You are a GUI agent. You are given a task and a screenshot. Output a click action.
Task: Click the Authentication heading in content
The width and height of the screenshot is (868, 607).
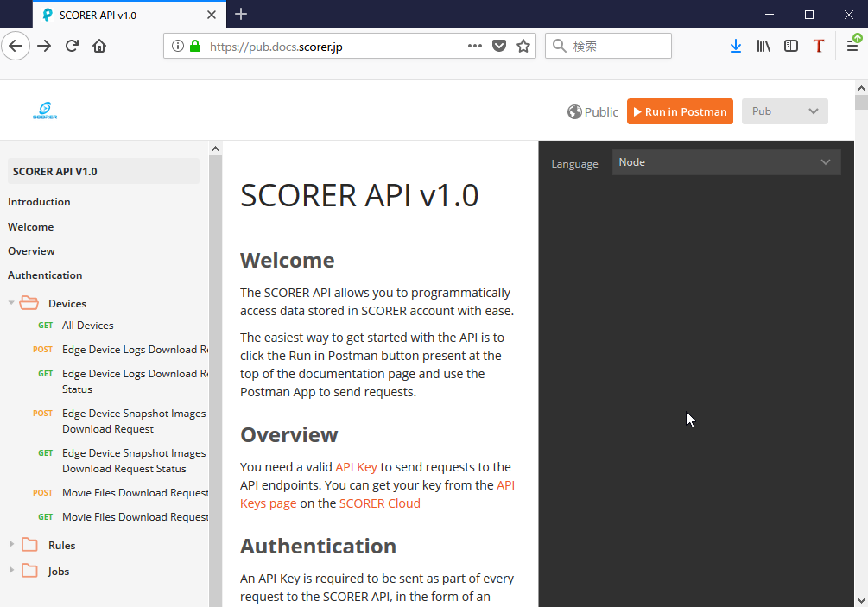[x=319, y=547]
